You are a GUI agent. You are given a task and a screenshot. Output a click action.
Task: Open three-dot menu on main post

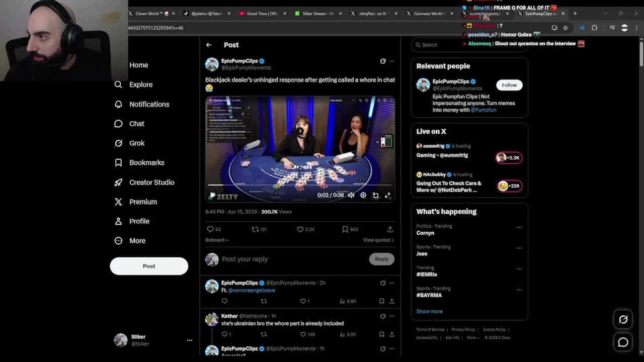(392, 61)
